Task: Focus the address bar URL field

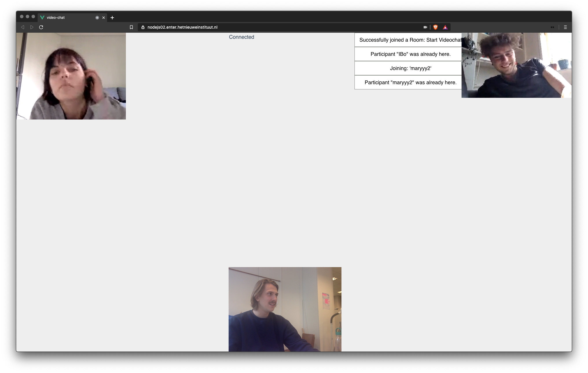Action: click(x=294, y=27)
